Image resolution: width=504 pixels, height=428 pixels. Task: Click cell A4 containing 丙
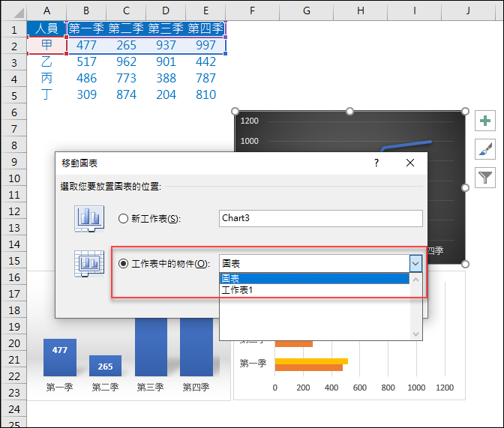(47, 79)
